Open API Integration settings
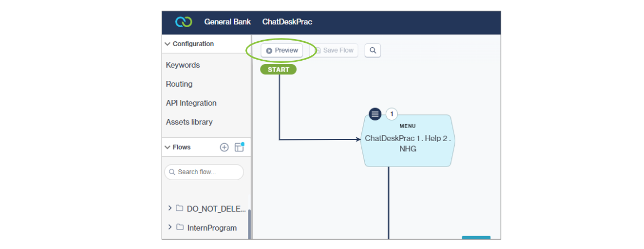The width and height of the screenshot is (644, 249). [191, 103]
